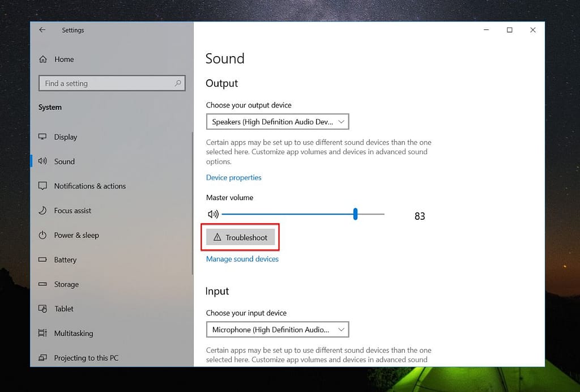Open Manage sound devices link
Viewport: 580px width, 392px height.
242,259
